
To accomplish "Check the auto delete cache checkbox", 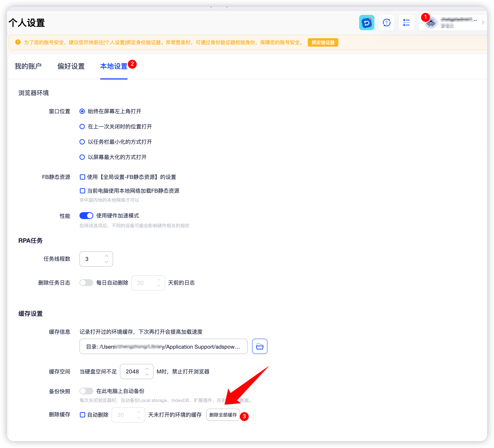I will pyautogui.click(x=83, y=415).
